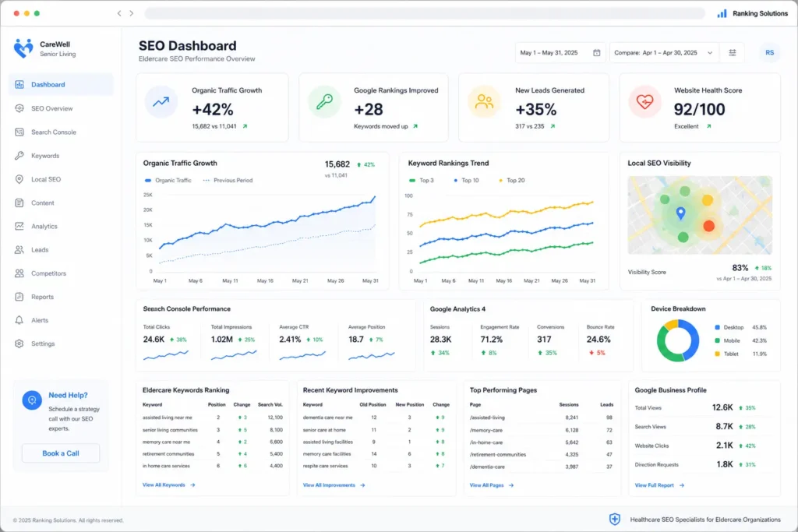
Task: Open the calendar icon in date range
Action: click(596, 53)
